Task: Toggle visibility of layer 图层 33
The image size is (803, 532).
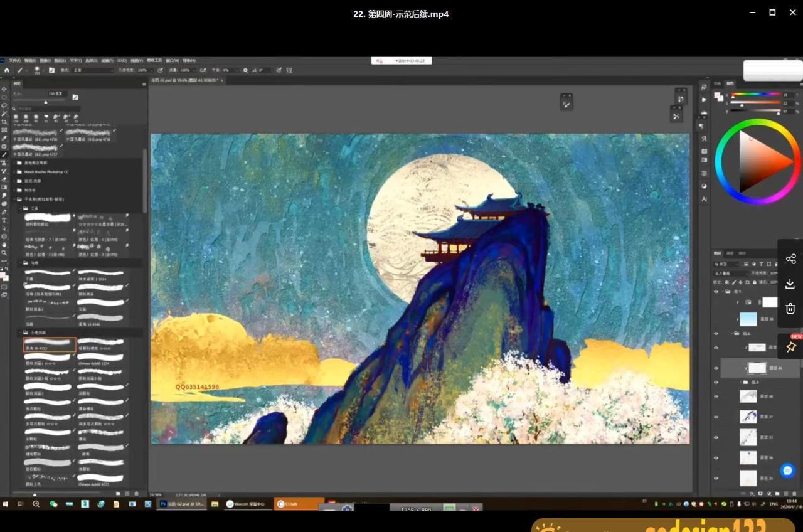Action: (716, 437)
